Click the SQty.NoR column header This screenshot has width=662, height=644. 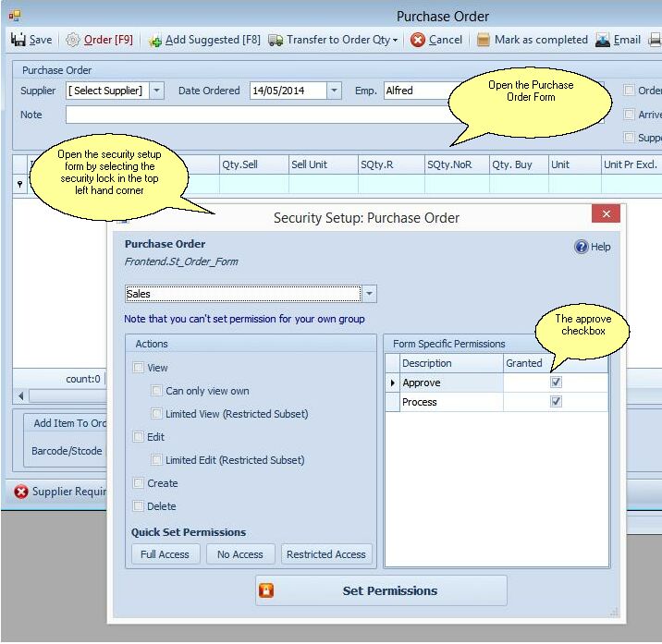pos(458,164)
